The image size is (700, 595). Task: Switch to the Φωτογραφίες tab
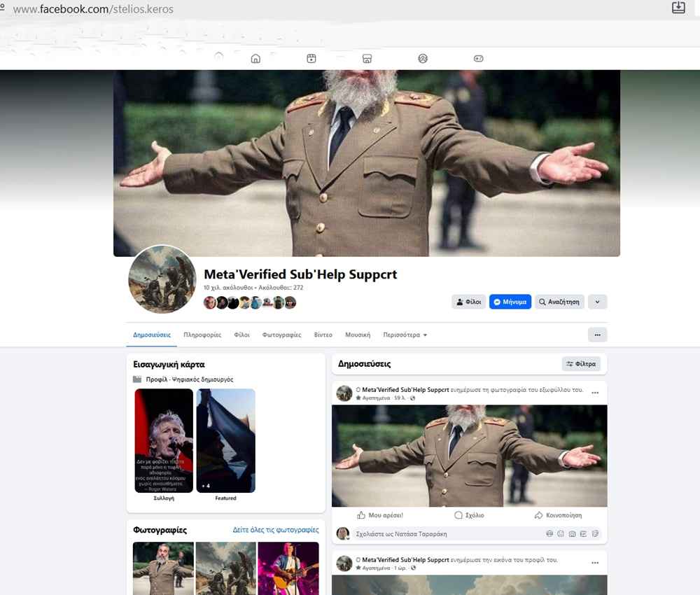click(x=281, y=335)
